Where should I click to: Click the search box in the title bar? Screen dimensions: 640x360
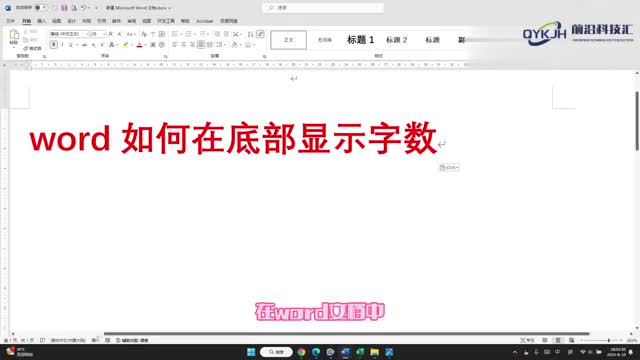tap(323, 8)
